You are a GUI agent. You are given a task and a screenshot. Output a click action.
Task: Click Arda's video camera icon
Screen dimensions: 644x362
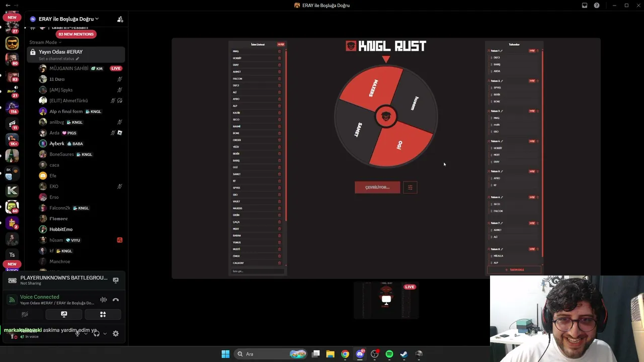(x=119, y=133)
